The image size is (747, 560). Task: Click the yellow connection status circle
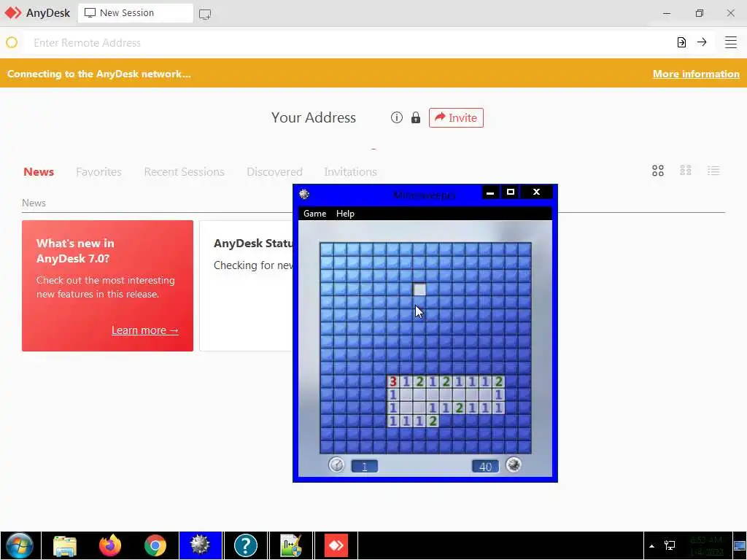click(x=12, y=42)
